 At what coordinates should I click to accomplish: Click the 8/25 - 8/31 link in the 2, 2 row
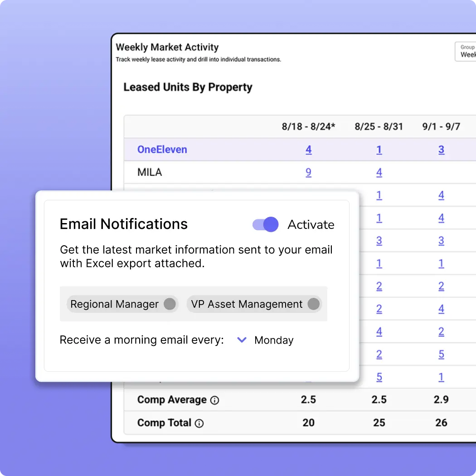379,286
